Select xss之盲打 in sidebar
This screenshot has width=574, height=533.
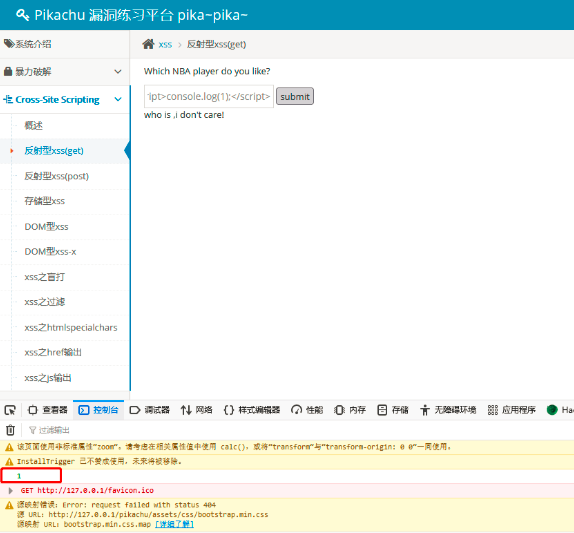point(44,277)
